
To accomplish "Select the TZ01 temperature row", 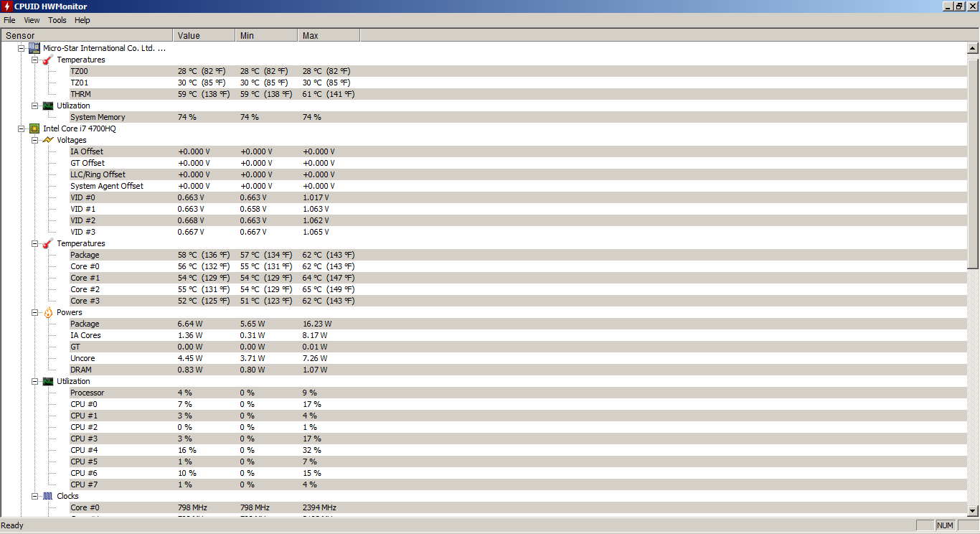I will tap(517, 83).
